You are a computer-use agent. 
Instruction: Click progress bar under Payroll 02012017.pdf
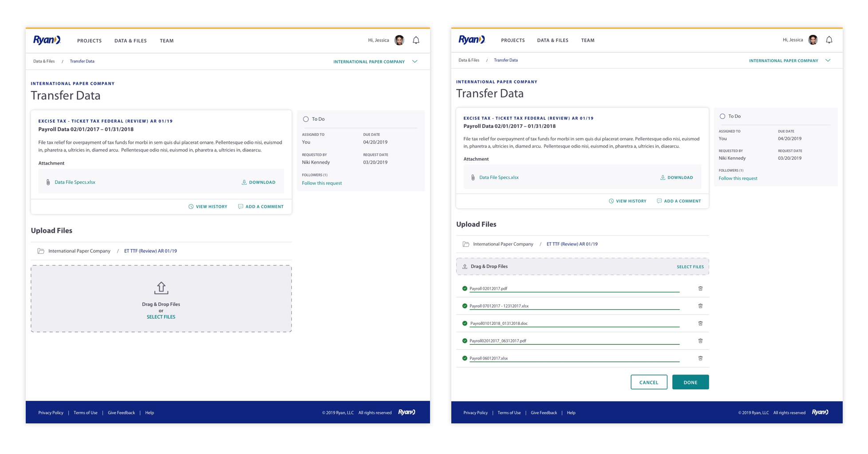click(574, 292)
